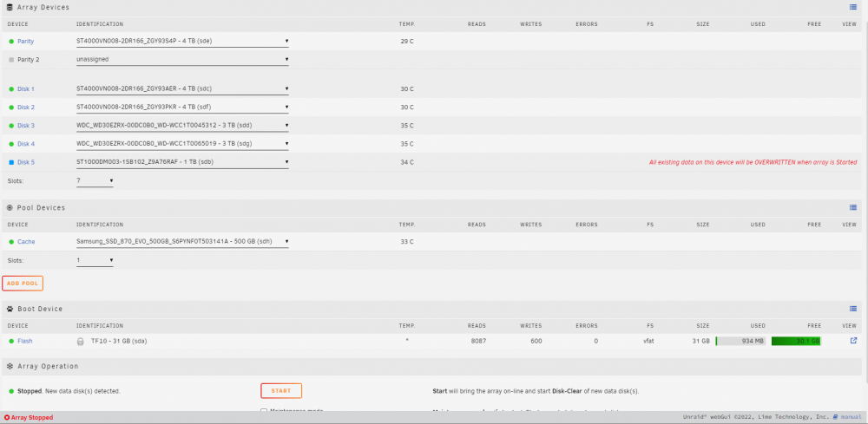Open the Parity device selection dropdown

[182, 41]
